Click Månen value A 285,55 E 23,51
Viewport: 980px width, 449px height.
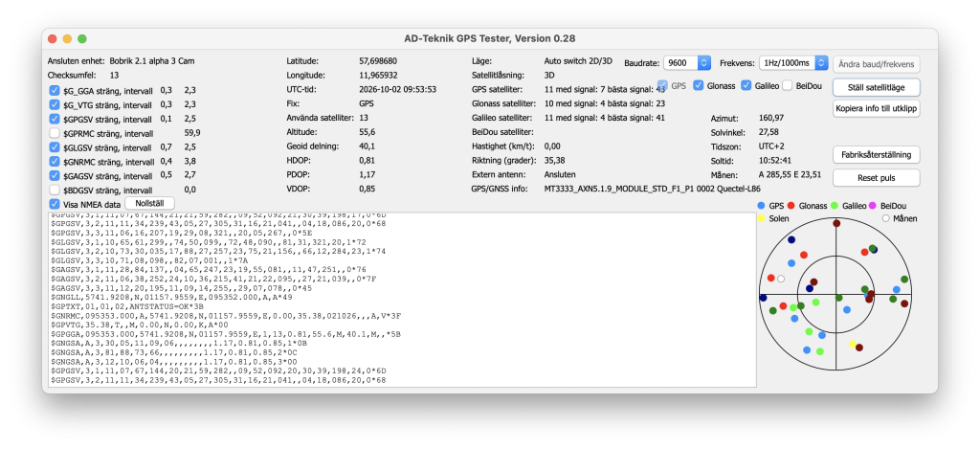(790, 174)
